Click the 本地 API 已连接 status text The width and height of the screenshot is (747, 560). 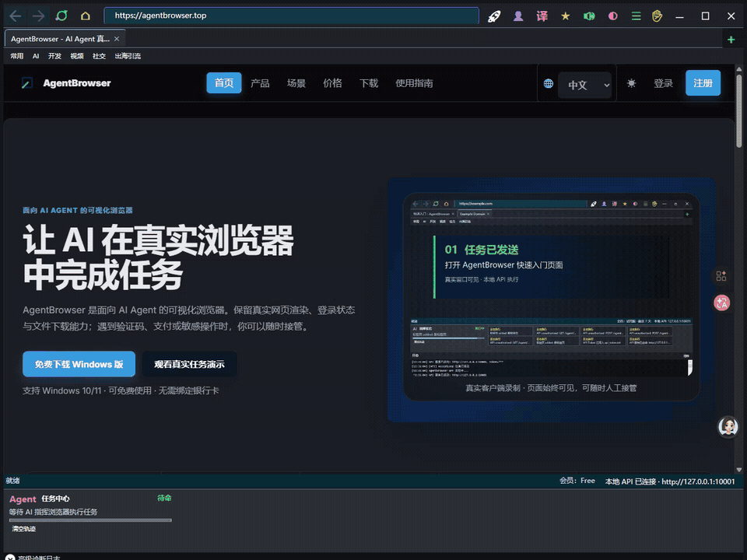pyautogui.click(x=670, y=481)
